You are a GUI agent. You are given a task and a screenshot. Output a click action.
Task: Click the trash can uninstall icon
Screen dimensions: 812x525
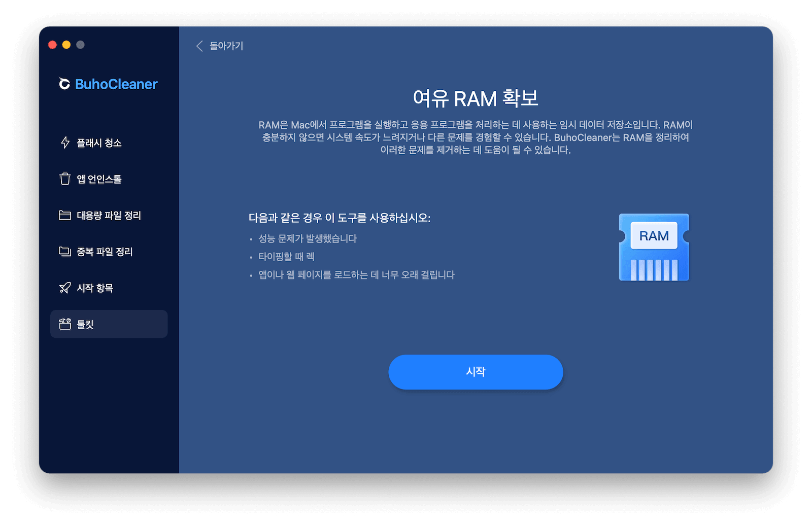65,179
